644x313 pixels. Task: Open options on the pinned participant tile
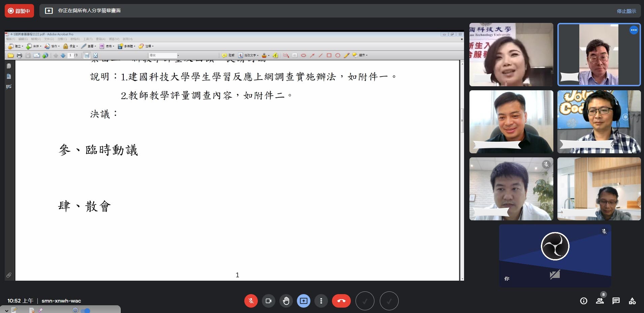(634, 30)
